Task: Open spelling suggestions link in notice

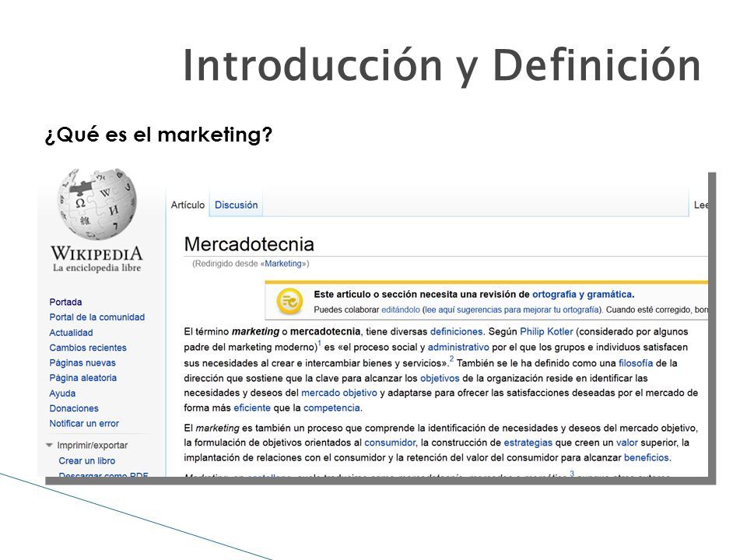Action: [512, 310]
